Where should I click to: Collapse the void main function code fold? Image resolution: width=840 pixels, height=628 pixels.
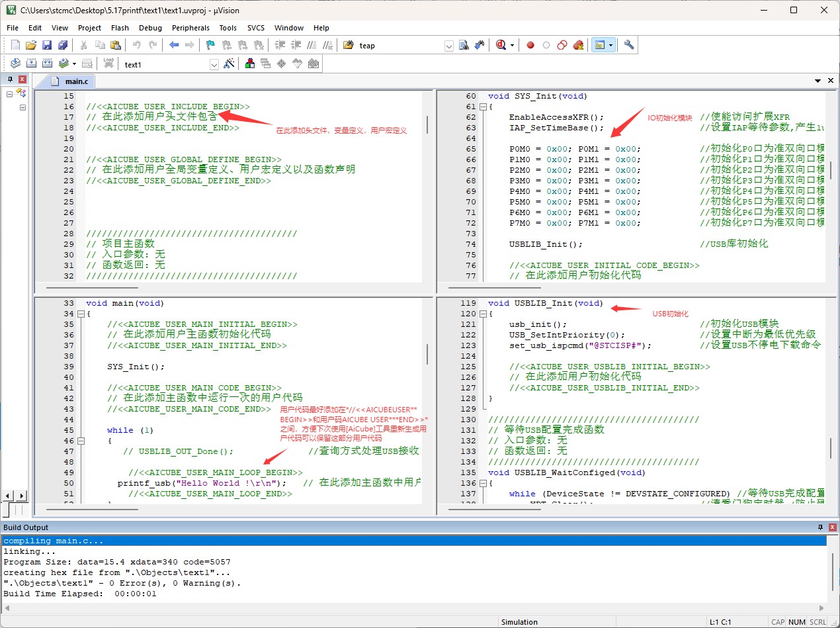coord(81,314)
